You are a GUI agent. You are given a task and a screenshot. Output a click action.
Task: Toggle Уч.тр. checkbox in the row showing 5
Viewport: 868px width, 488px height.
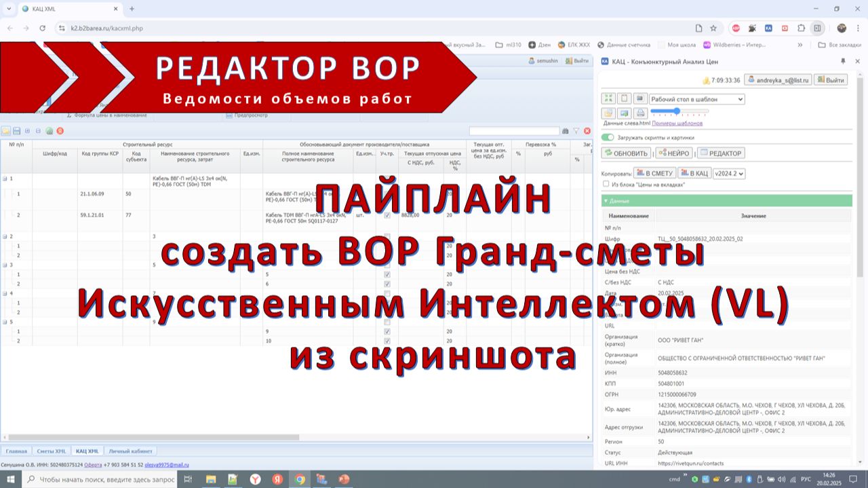pyautogui.click(x=387, y=275)
